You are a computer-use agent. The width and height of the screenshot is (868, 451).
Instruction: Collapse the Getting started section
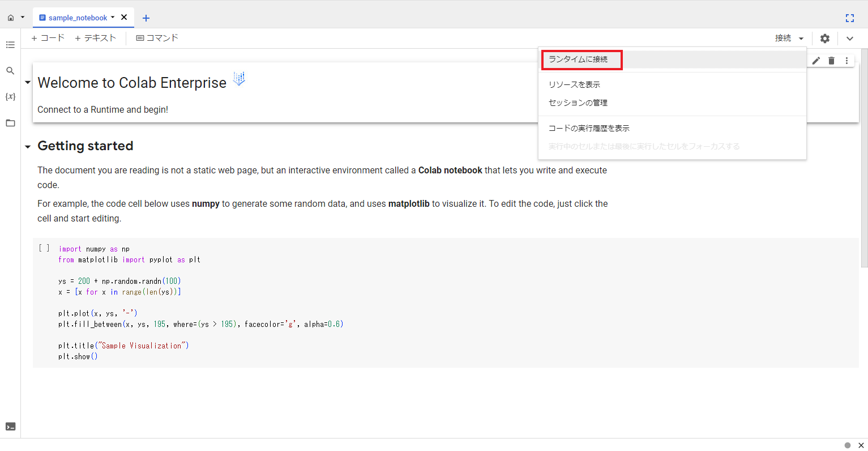[x=27, y=147]
